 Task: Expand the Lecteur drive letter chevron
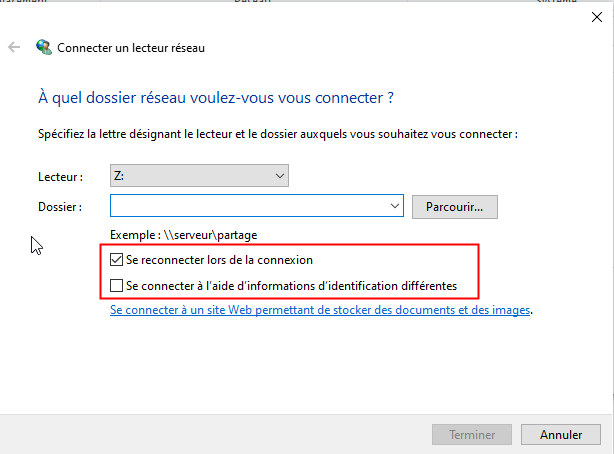coord(279,176)
